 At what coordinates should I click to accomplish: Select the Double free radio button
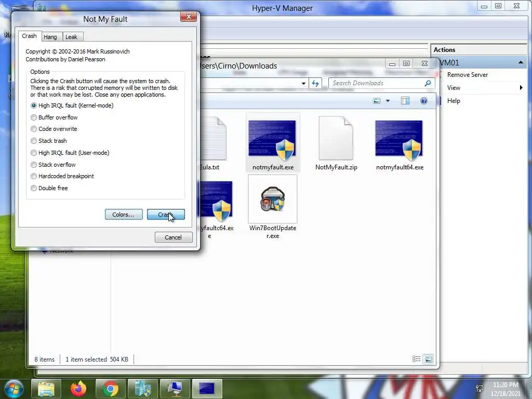(34, 188)
